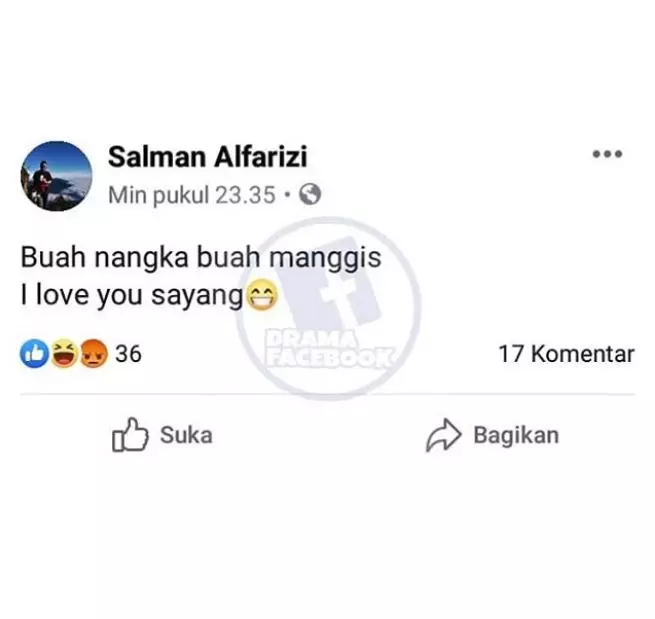The width and height of the screenshot is (655, 619).
Task: Click the Angry reaction icon
Action: [x=93, y=353]
